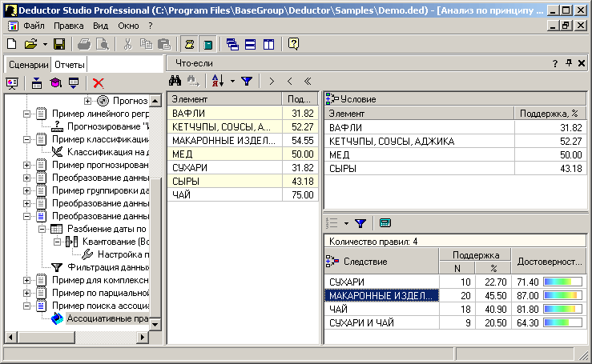The width and height of the screenshot is (592, 364).
Task: Click the red X delete icon
Action: click(99, 82)
